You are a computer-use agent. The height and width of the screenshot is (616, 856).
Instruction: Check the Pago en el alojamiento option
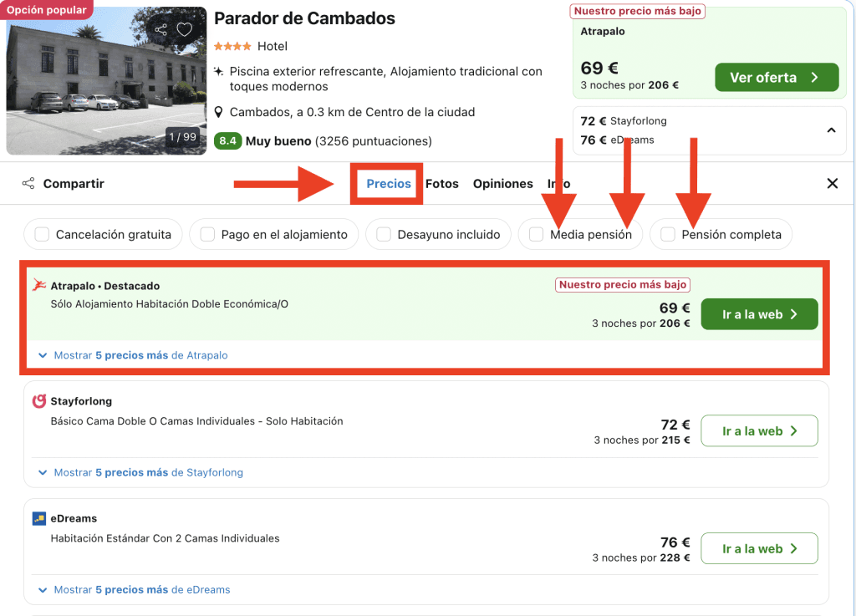[207, 235]
